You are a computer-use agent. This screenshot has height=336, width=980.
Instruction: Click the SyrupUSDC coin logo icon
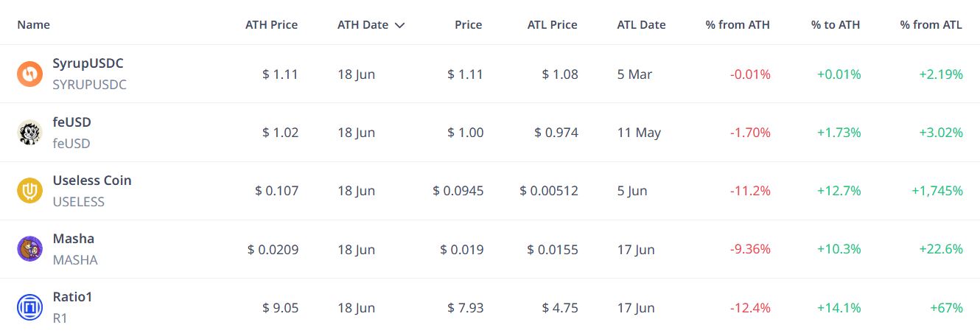tap(30, 74)
